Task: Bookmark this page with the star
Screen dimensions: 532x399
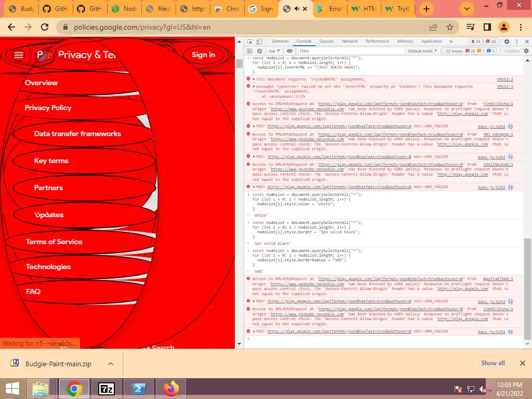Action: [x=450, y=27]
